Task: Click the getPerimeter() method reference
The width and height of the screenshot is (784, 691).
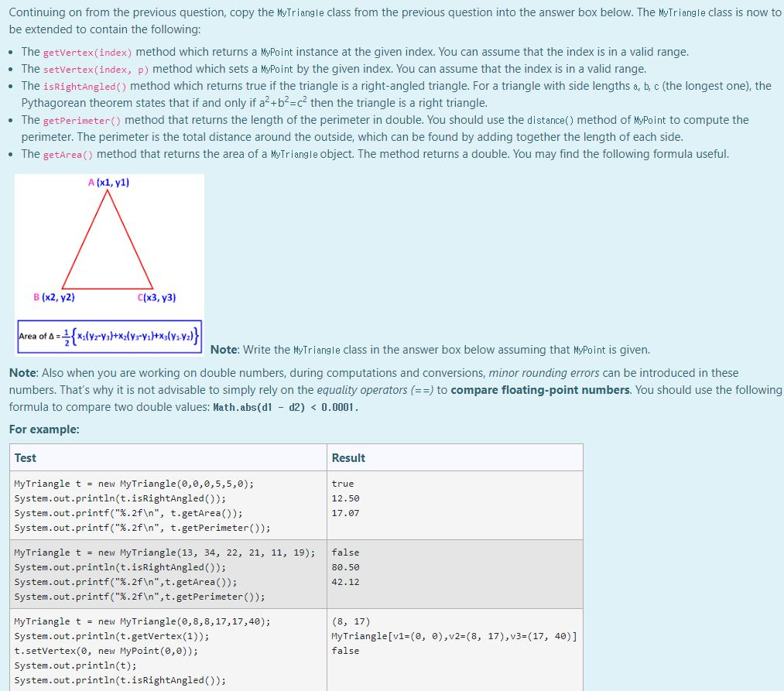Action: pos(83,120)
